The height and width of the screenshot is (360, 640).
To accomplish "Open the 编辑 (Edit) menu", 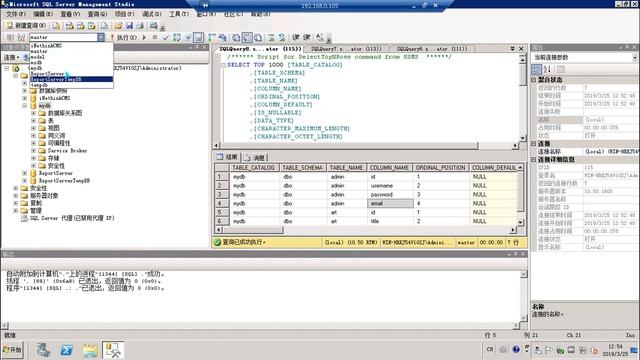I will click(x=43, y=14).
